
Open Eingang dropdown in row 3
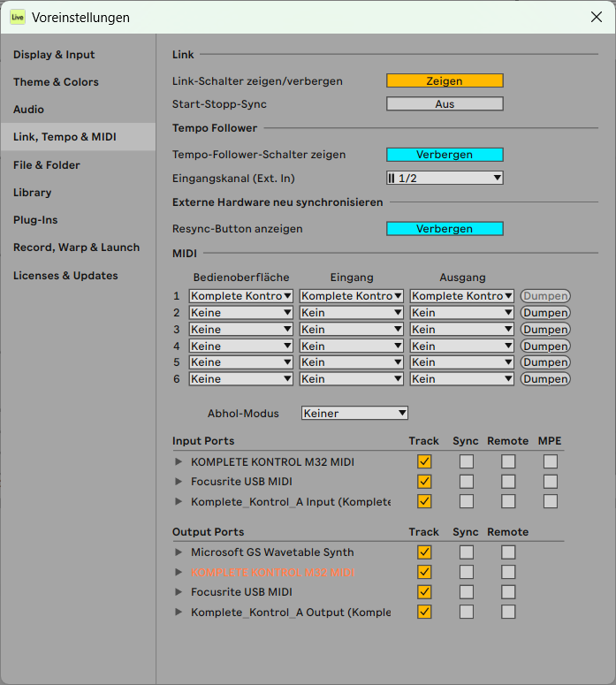click(x=351, y=330)
